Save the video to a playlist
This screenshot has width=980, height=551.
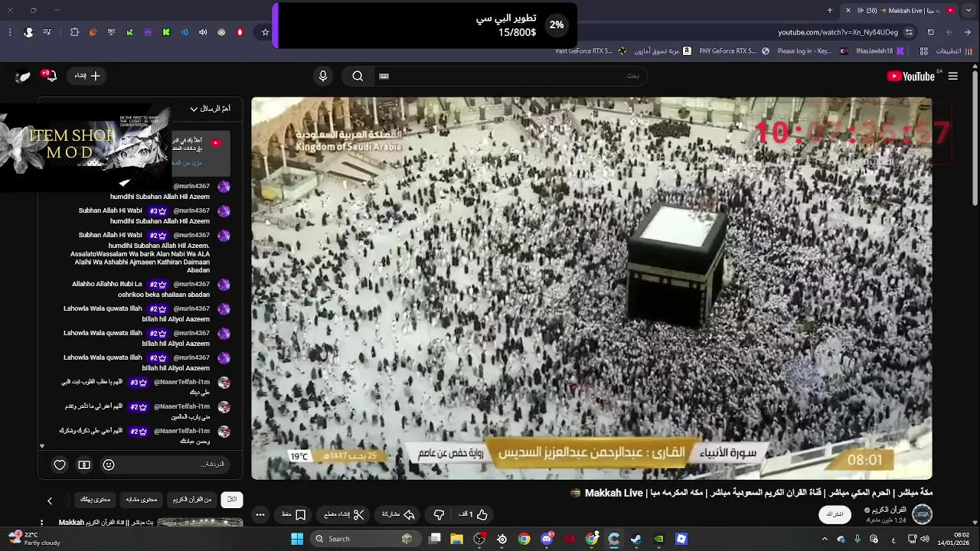point(294,514)
